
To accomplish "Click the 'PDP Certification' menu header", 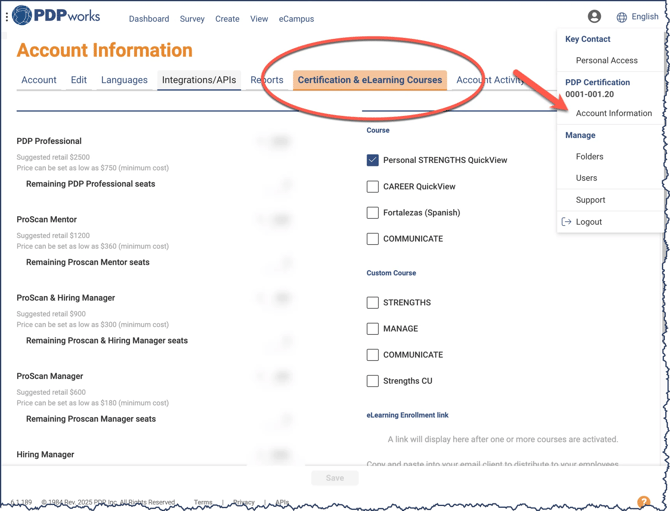I will (x=597, y=82).
